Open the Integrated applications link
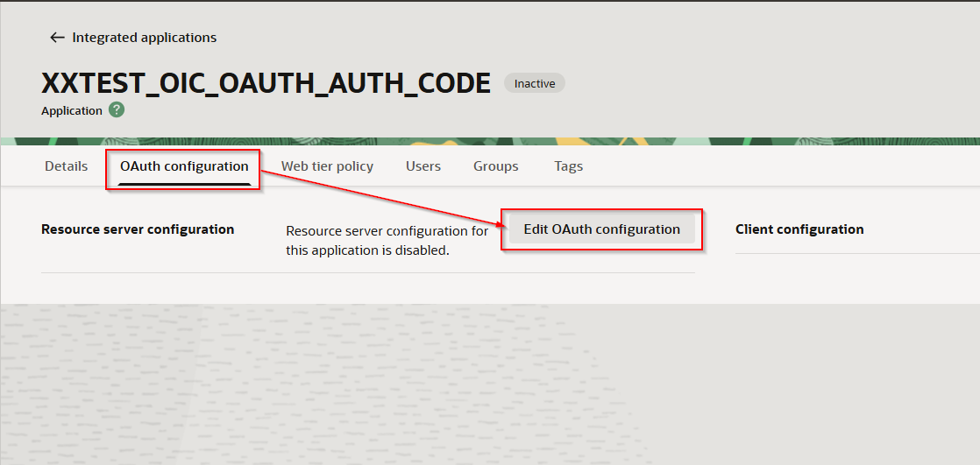This screenshot has width=980, height=465. coord(144,38)
